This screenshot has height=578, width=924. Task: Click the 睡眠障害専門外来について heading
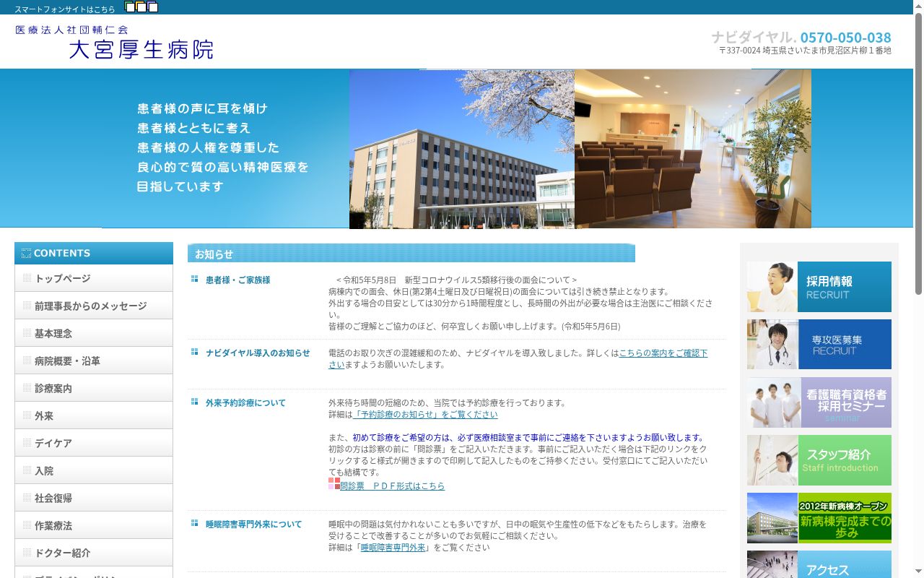coord(253,525)
